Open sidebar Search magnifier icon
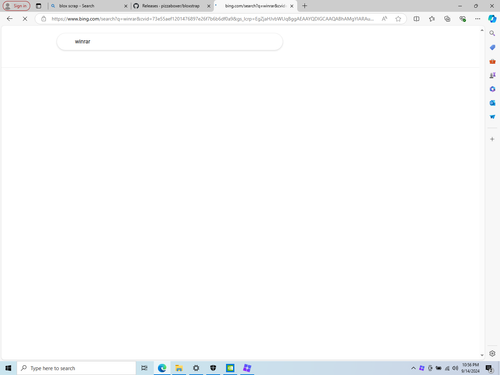 (x=492, y=33)
